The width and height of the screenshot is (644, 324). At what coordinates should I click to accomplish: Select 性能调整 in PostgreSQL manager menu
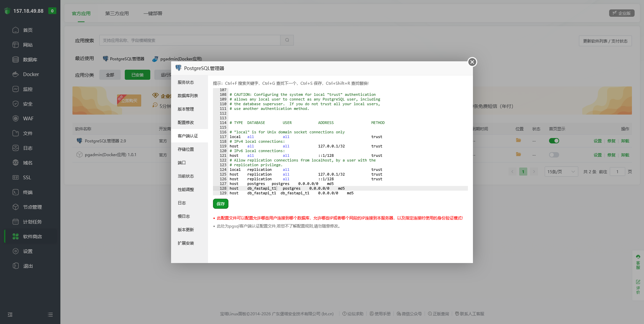pyautogui.click(x=190, y=190)
